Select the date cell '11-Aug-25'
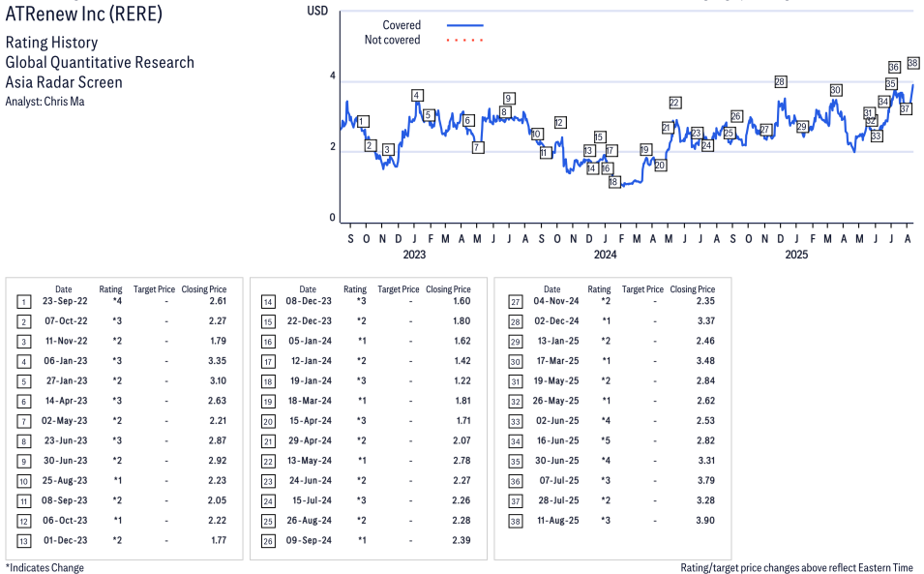This screenshot has height=574, width=924. (x=557, y=521)
